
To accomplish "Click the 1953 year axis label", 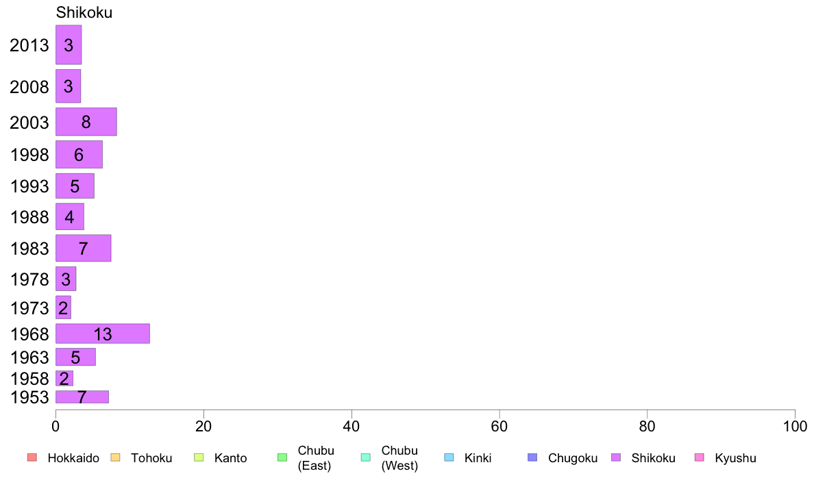I will (29, 397).
